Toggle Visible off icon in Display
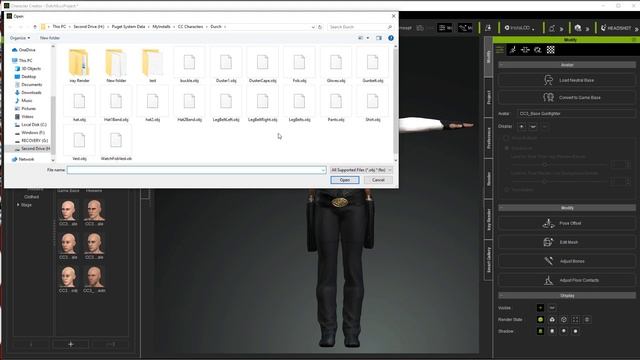The height and width of the screenshot is (360, 640). [x=552, y=308]
